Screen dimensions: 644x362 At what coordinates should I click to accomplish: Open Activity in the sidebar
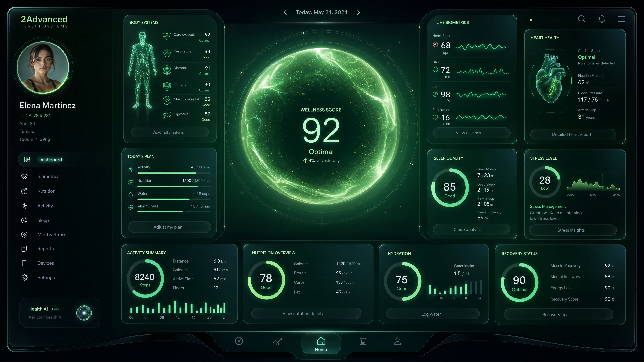pyautogui.click(x=37, y=206)
